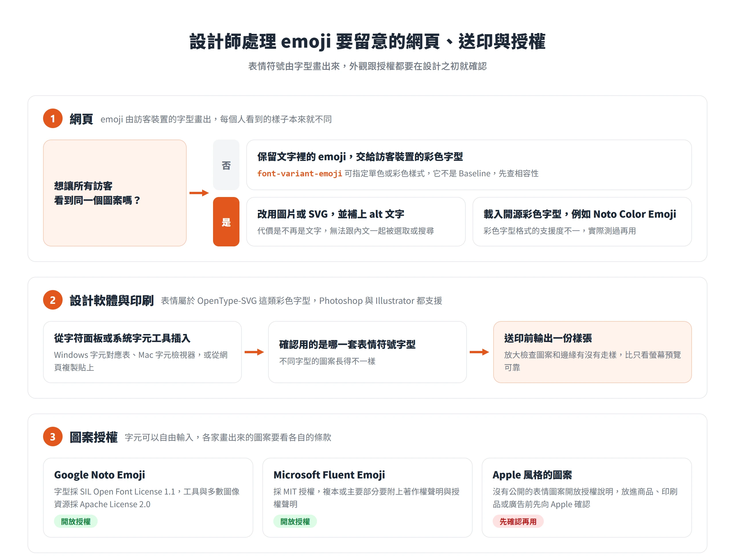
Task: Open the highlighted card 送印前輸出一份樣張
Action: point(592,352)
